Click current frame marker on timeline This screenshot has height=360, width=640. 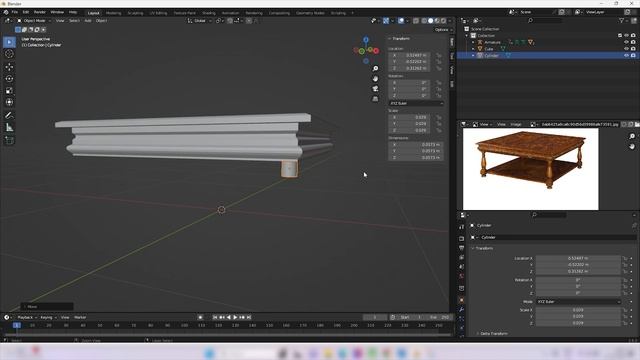[17, 325]
